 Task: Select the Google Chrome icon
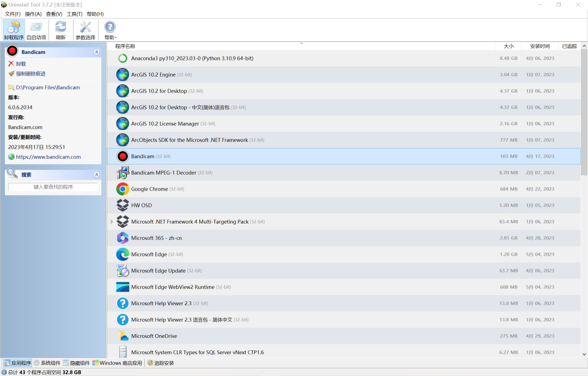pos(122,189)
